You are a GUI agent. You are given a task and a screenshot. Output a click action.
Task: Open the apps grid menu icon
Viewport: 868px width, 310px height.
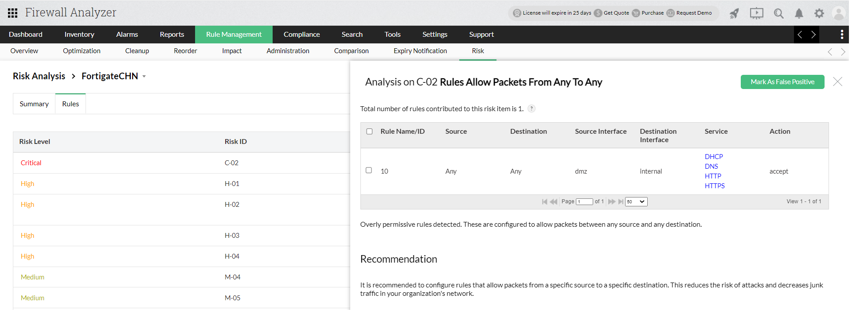12,13
